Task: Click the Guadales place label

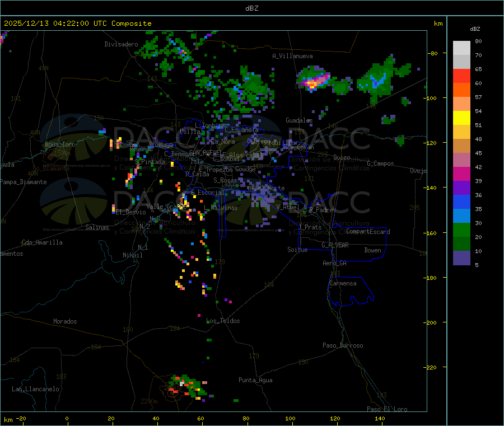Action: coord(299,120)
